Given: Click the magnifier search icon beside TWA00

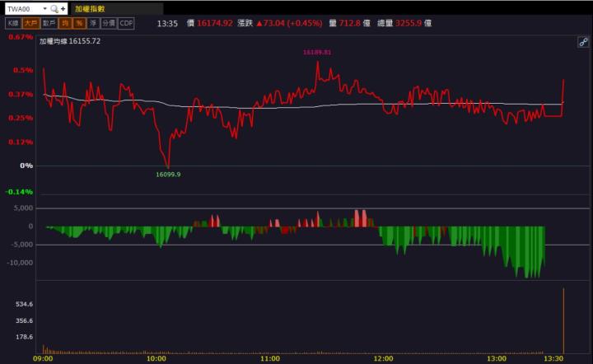Looking at the screenshot, I should point(54,9).
